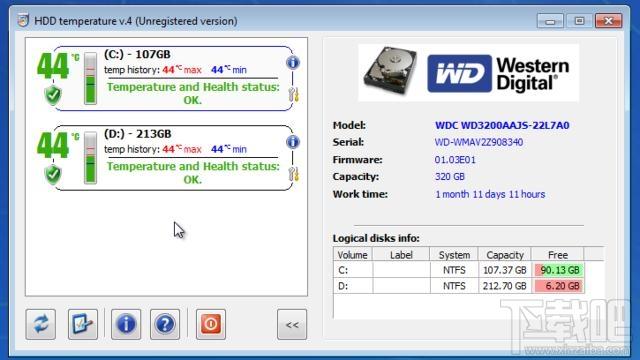
Task: Click the 44 min temp history for D:
Action: [x=229, y=149]
